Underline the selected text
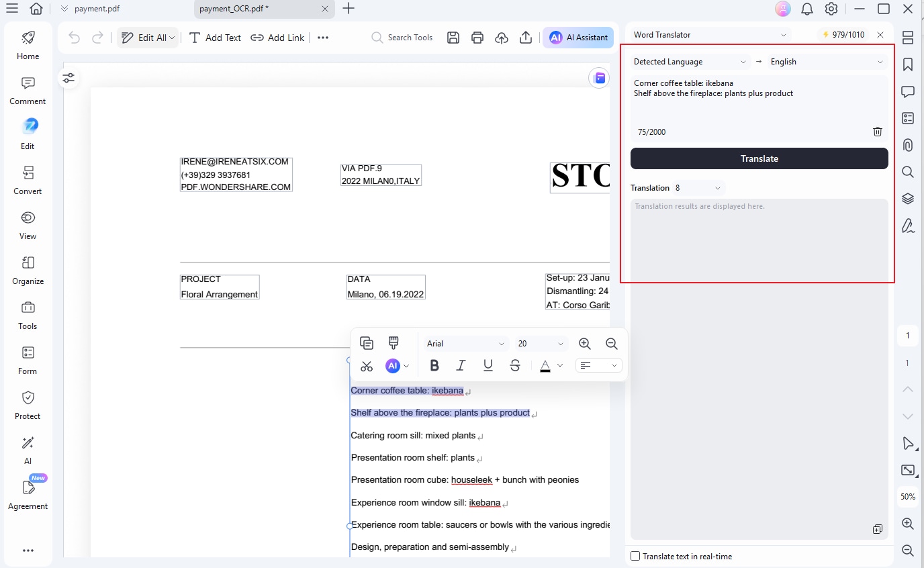Viewport: 924px width, 568px height. tap(488, 365)
